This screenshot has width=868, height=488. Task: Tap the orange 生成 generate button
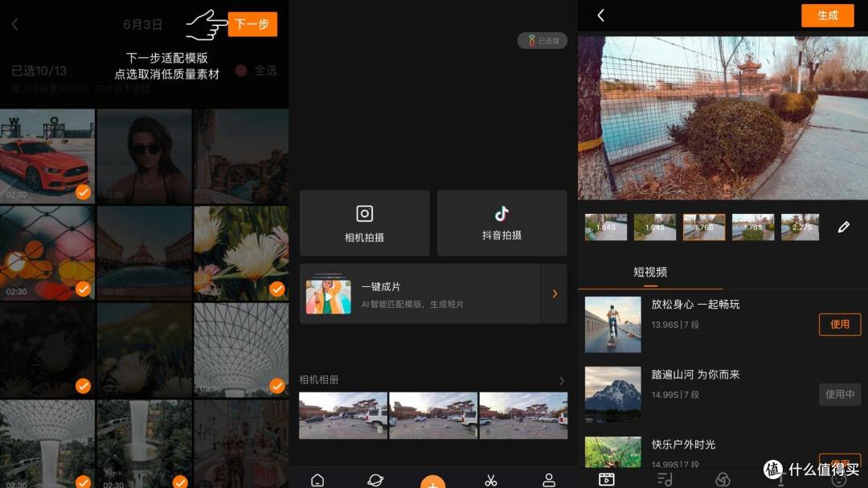tap(828, 15)
